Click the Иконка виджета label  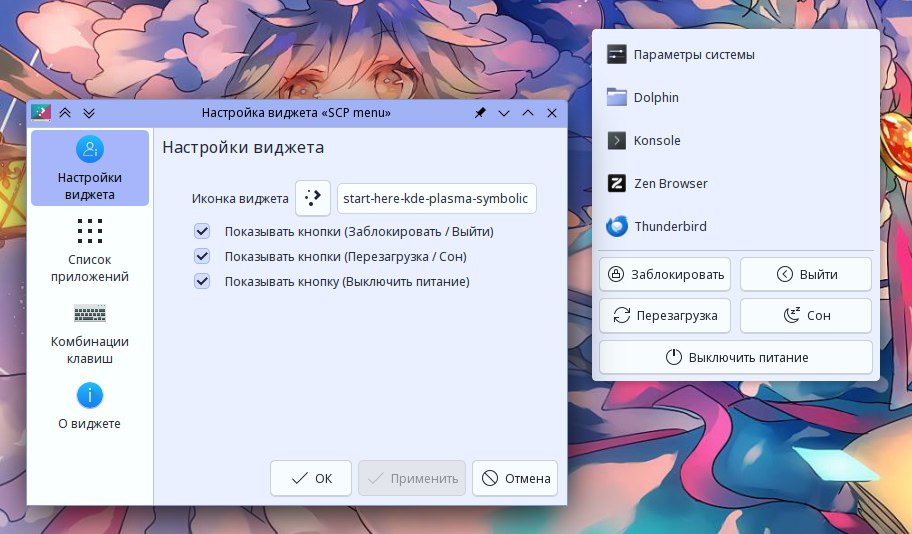click(x=240, y=198)
